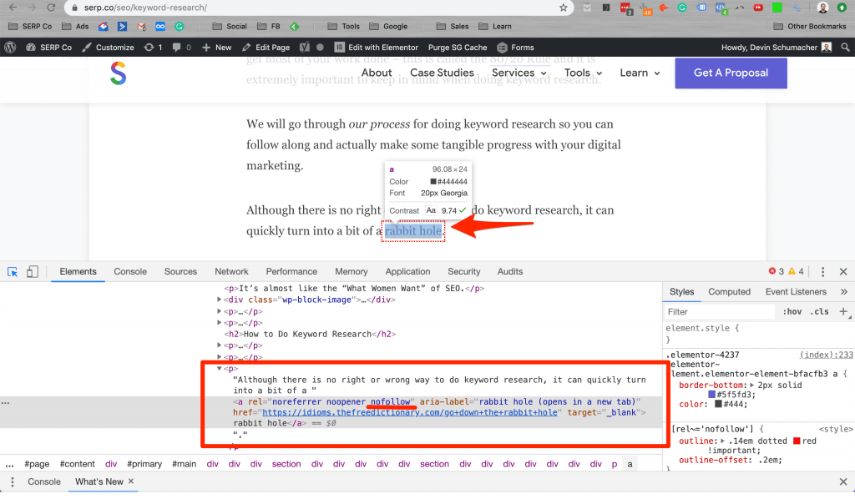855x504 pixels.
Task: Open the updates icon showing 1
Action: (x=153, y=48)
